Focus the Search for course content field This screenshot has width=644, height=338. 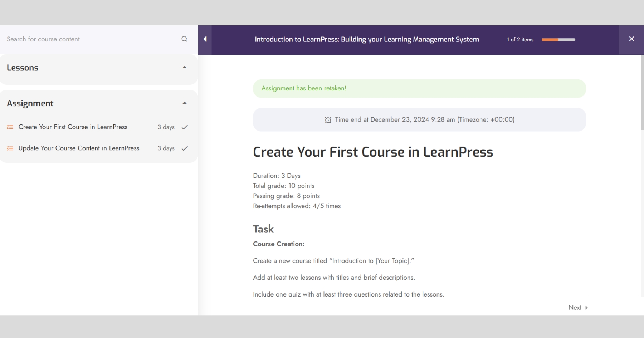coord(92,39)
